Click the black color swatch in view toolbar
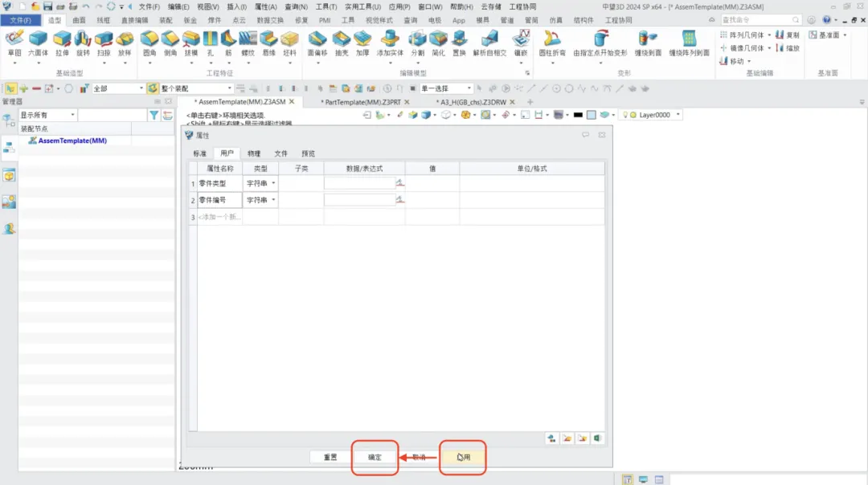 tap(578, 115)
